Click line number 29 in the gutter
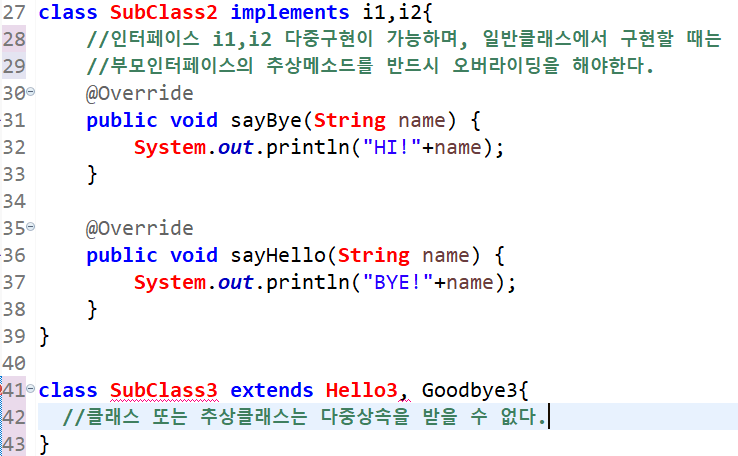The height and width of the screenshot is (456, 738). (x=14, y=66)
